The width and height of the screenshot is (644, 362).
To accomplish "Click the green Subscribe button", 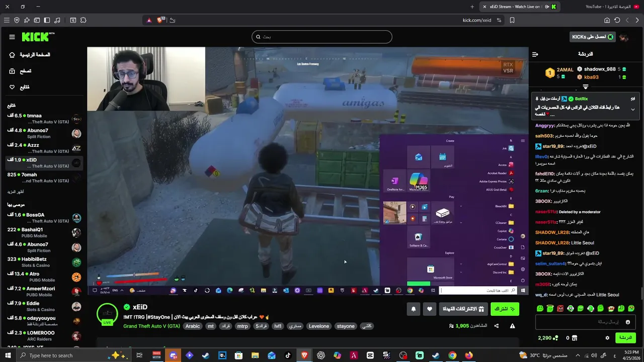I will click(x=505, y=309).
